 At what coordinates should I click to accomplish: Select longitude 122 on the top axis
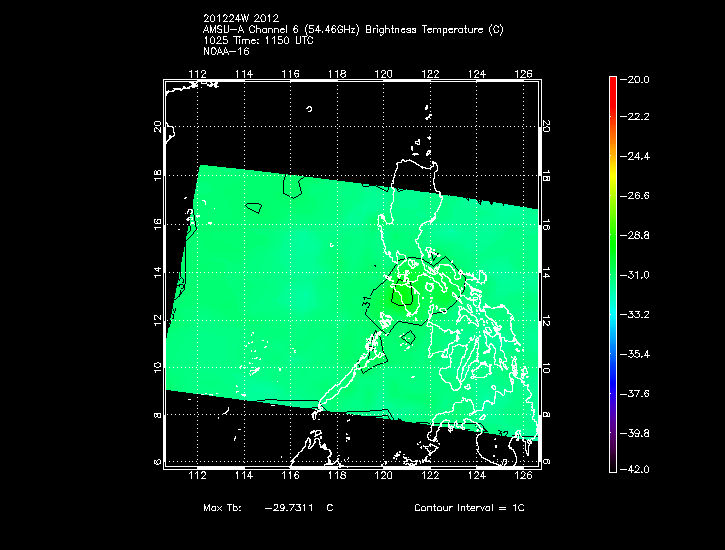click(430, 74)
